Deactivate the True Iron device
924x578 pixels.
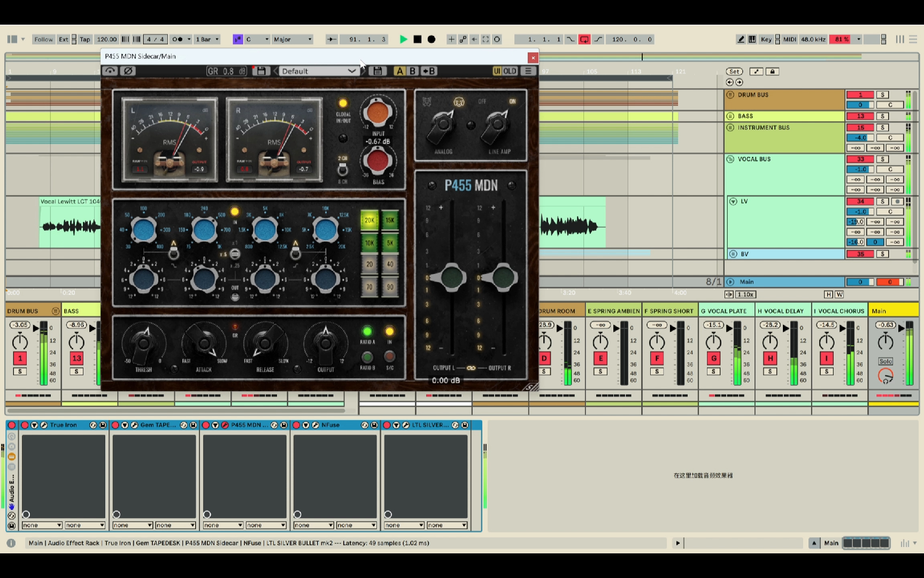[x=25, y=425]
